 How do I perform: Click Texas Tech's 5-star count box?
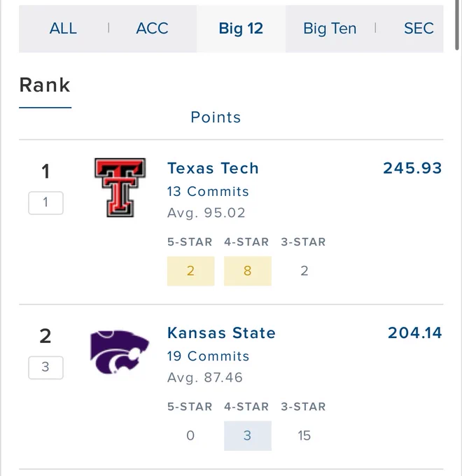[190, 271]
